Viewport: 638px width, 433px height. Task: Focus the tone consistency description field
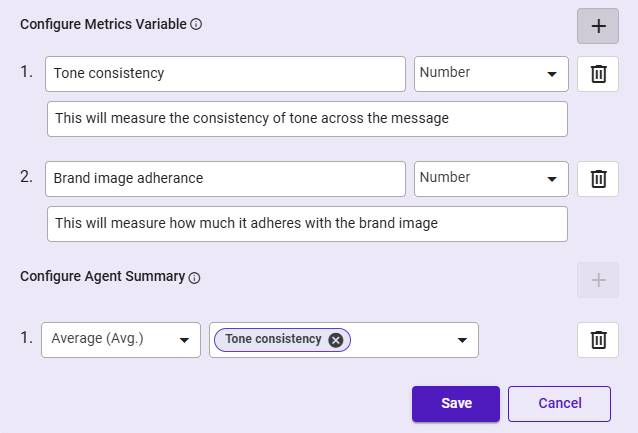tap(307, 119)
